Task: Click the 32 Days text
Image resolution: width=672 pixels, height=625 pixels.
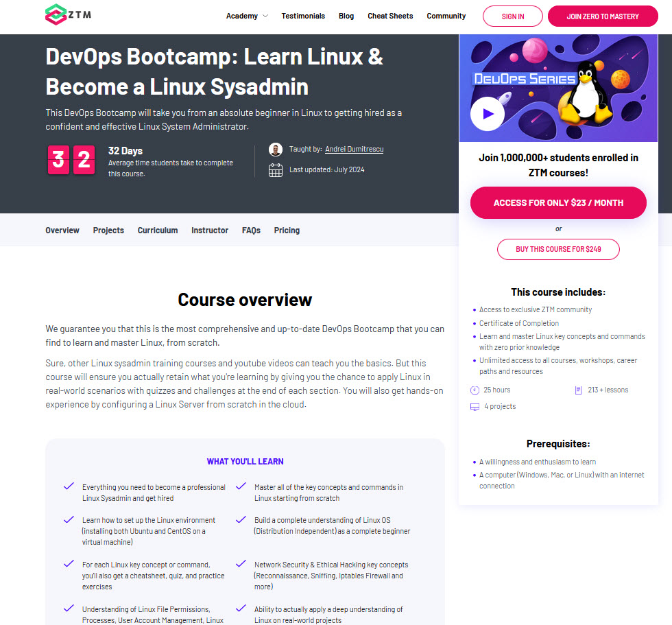Action: tap(125, 151)
